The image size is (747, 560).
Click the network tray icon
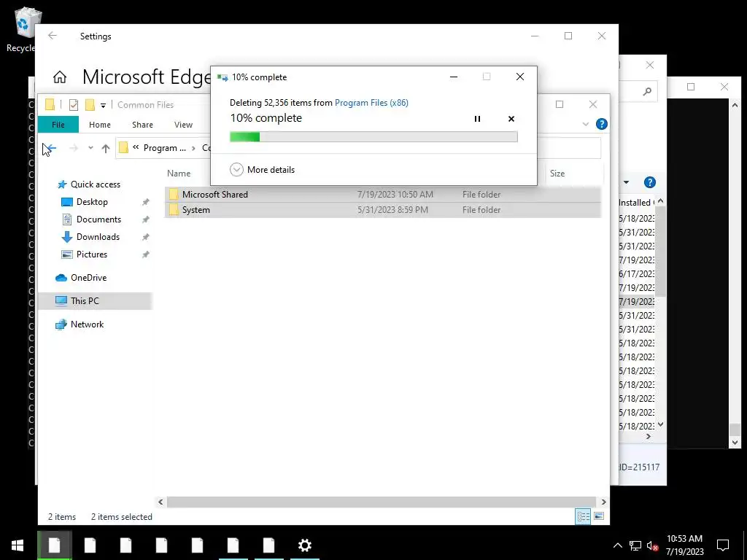click(x=635, y=545)
